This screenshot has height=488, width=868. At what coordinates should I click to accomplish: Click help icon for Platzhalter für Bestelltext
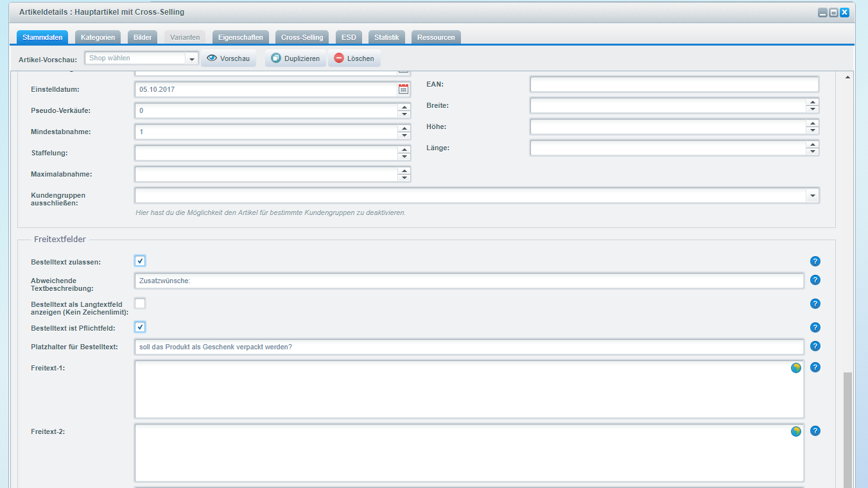point(815,346)
